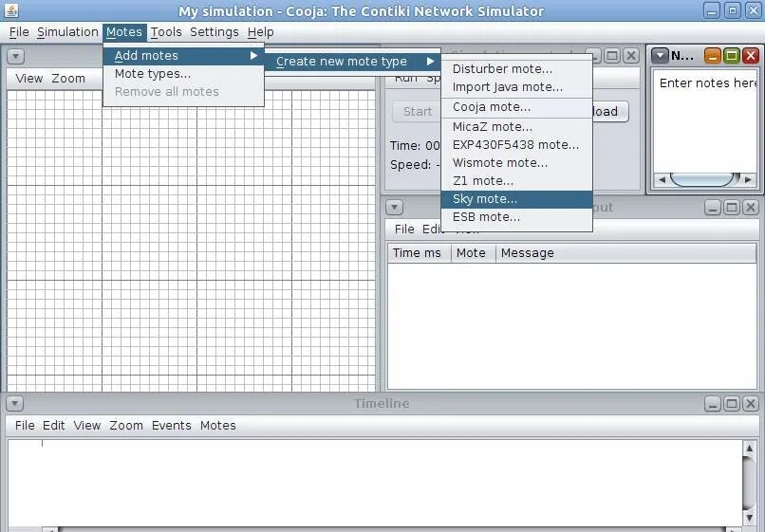Image resolution: width=765 pixels, height=532 pixels.
Task: Select Add motes menu entry
Action: click(x=184, y=56)
